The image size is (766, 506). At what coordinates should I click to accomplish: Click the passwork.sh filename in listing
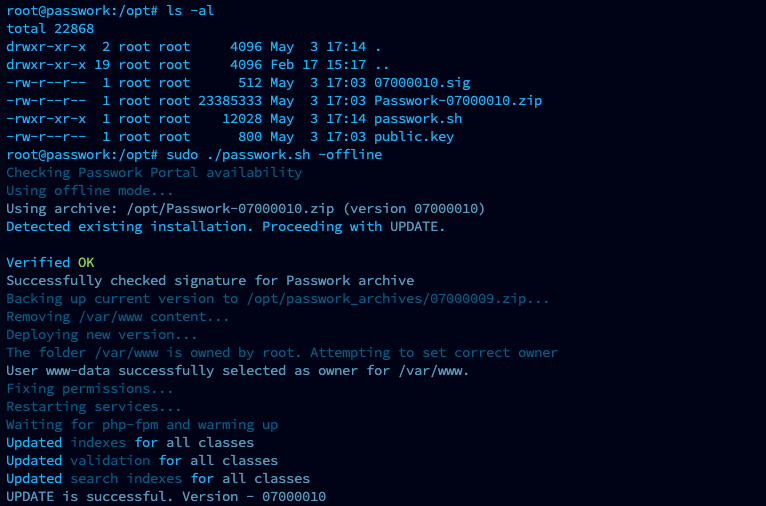pyautogui.click(x=418, y=119)
